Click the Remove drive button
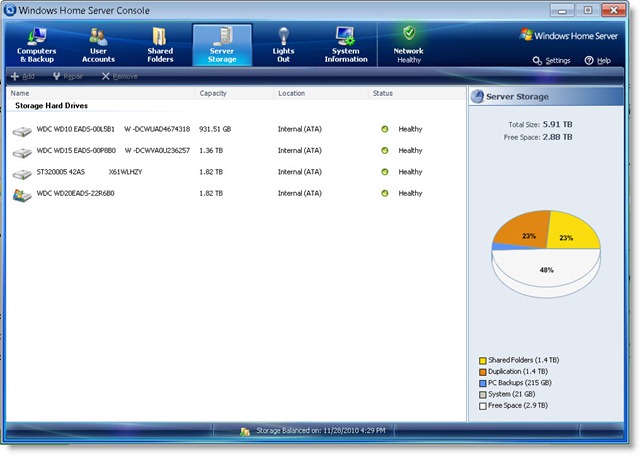The image size is (640, 455). pos(120,76)
